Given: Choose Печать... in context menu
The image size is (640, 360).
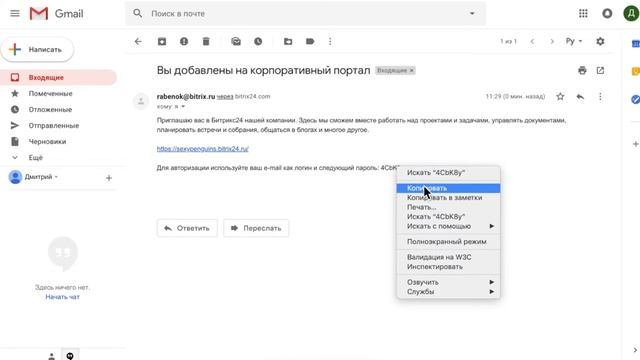Looking at the screenshot, I should tap(448, 207).
